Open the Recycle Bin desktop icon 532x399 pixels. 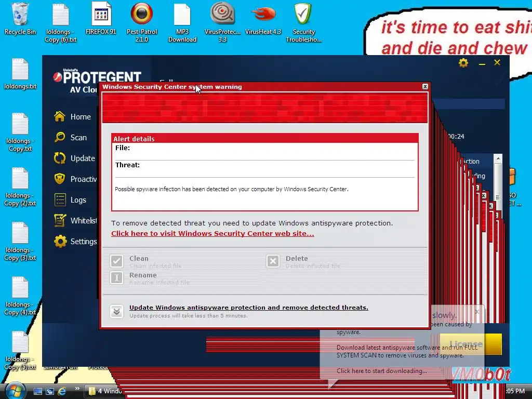tap(20, 19)
